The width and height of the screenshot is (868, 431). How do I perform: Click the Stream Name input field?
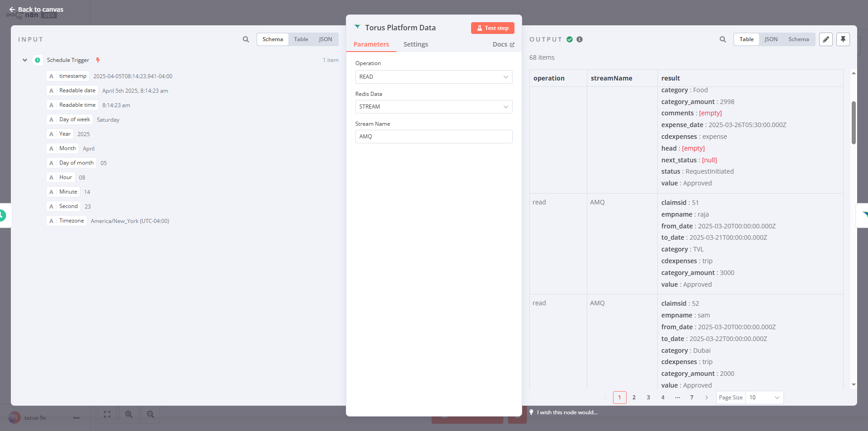pyautogui.click(x=434, y=137)
